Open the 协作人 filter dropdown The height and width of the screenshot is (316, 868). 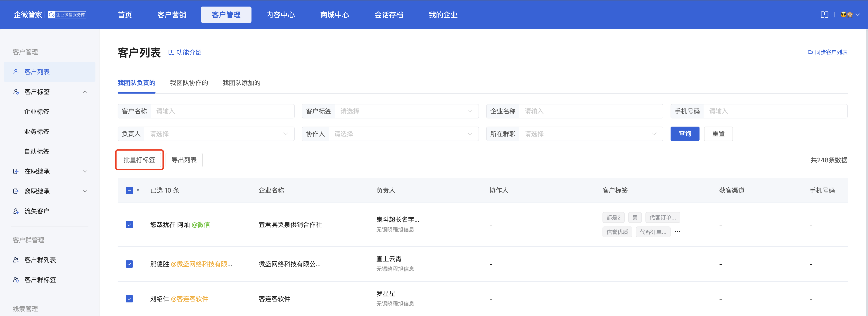[390, 134]
